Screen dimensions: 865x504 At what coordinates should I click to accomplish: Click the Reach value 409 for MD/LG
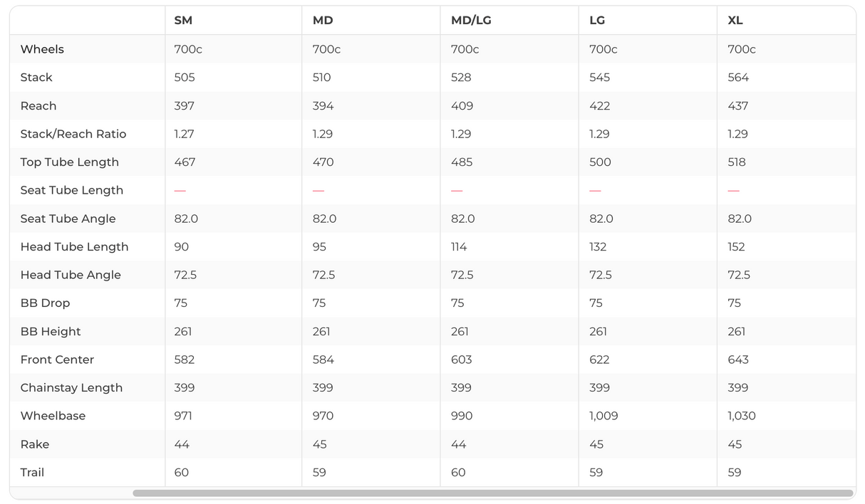(462, 106)
